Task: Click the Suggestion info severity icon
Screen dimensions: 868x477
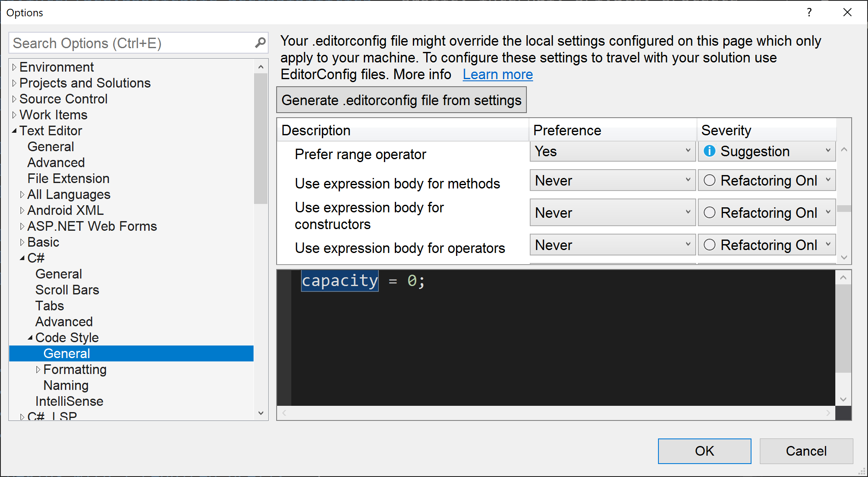Action: pos(710,151)
